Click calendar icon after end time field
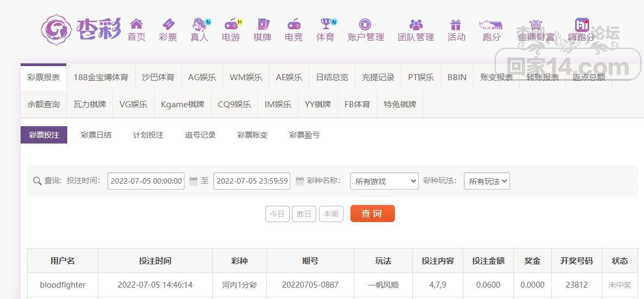Screen dimensions: 644x299 [x=300, y=181]
